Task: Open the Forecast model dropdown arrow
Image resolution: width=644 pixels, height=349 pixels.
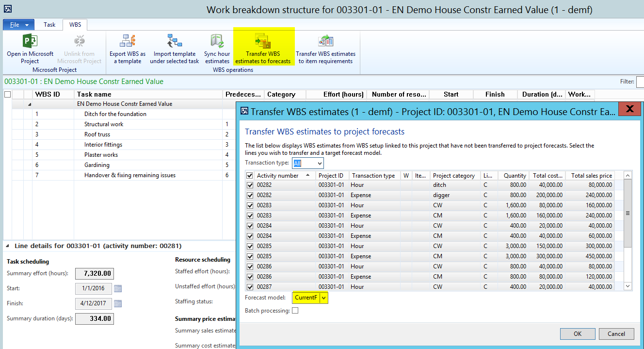Action: 324,298
